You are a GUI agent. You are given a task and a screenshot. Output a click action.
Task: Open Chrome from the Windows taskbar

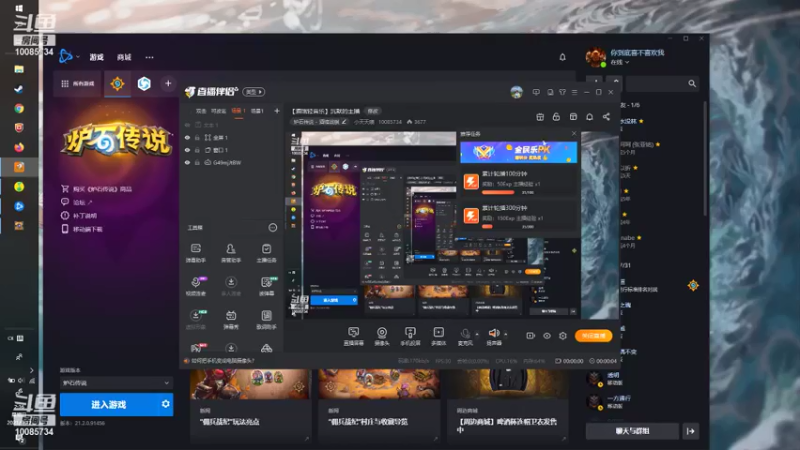coord(19,108)
